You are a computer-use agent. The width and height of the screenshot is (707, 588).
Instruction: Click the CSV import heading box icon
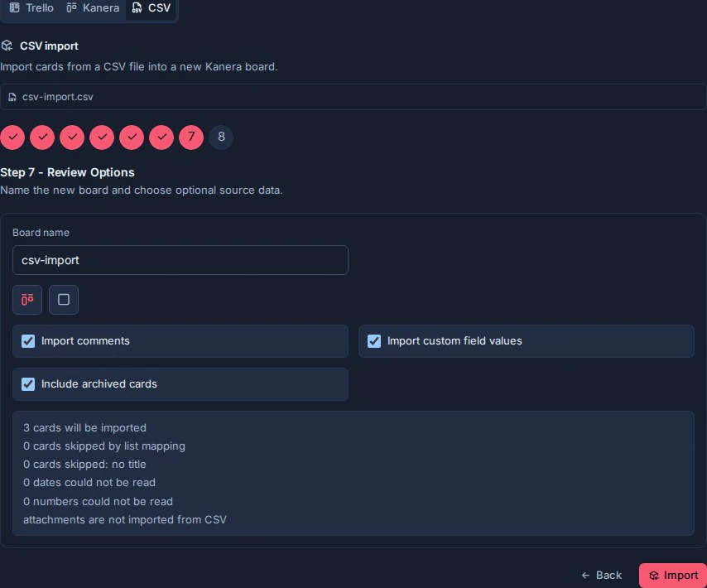7,46
